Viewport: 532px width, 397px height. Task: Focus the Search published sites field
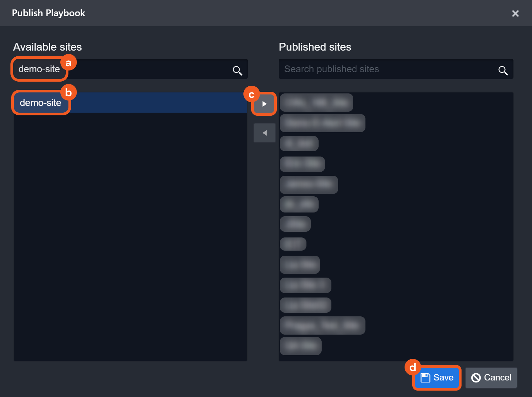[388, 69]
